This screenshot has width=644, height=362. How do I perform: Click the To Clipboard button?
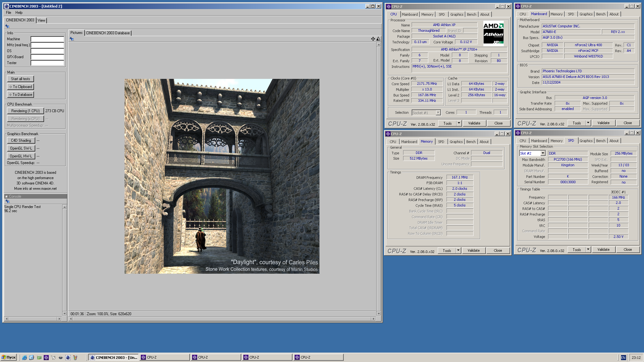(x=20, y=87)
